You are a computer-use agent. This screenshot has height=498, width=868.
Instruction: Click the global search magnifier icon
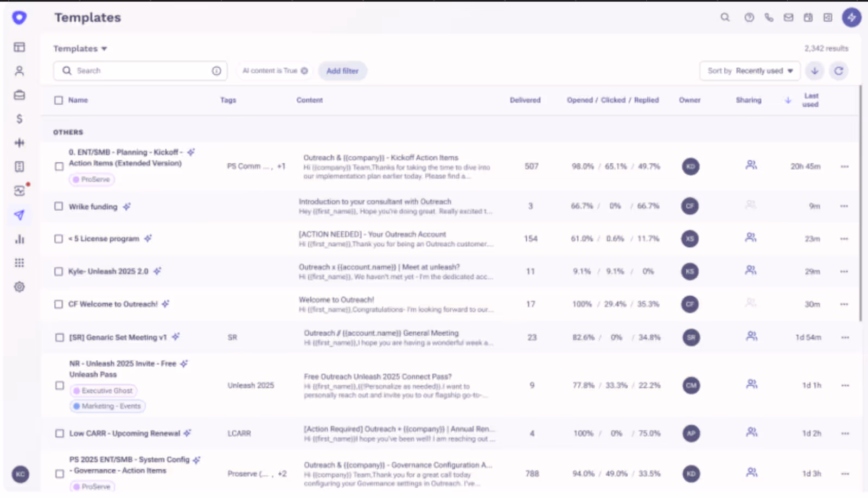pos(725,17)
